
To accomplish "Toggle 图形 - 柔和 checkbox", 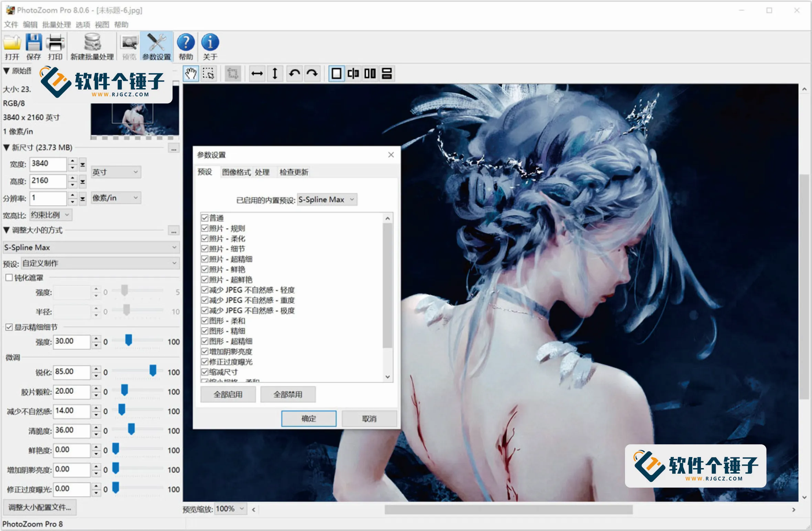I will [205, 321].
